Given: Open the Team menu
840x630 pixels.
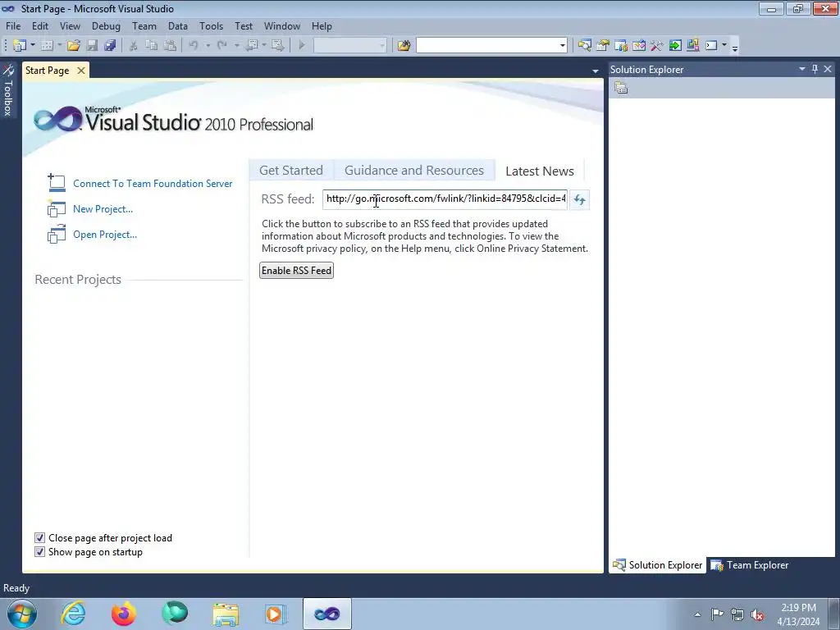Looking at the screenshot, I should [144, 26].
